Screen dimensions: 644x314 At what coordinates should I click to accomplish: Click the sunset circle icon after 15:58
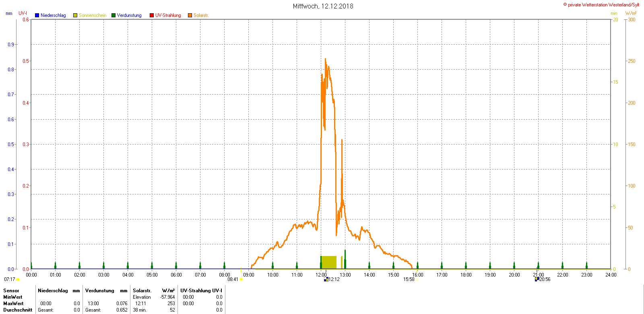(x=417, y=279)
